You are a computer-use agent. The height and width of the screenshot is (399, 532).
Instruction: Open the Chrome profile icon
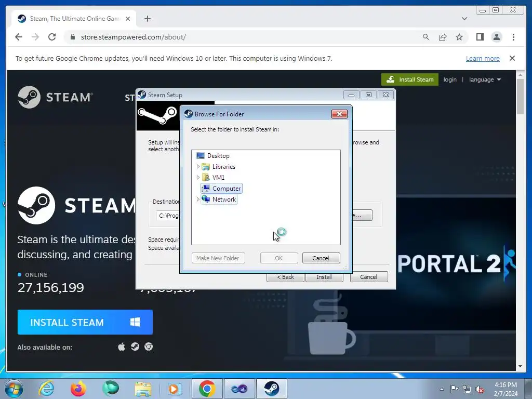click(497, 37)
